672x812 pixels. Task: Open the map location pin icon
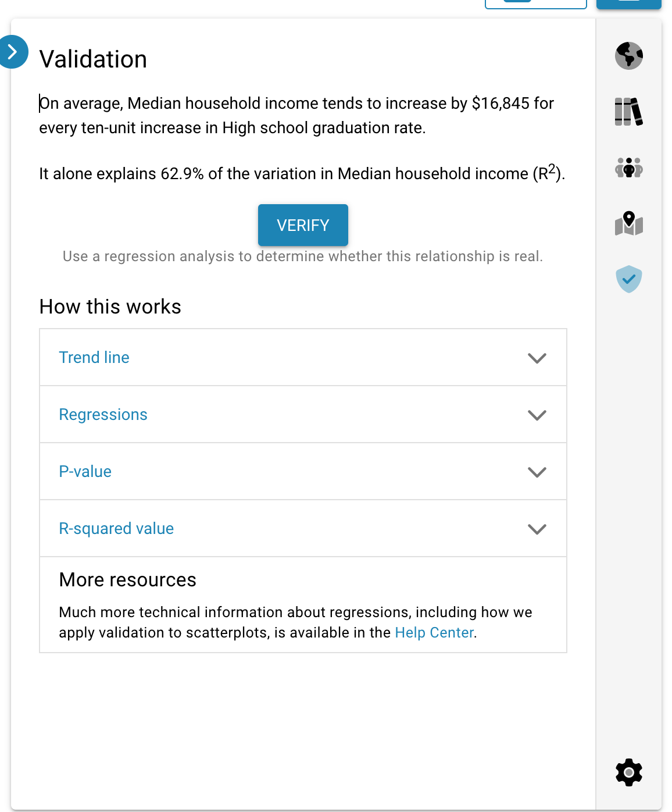point(628,224)
